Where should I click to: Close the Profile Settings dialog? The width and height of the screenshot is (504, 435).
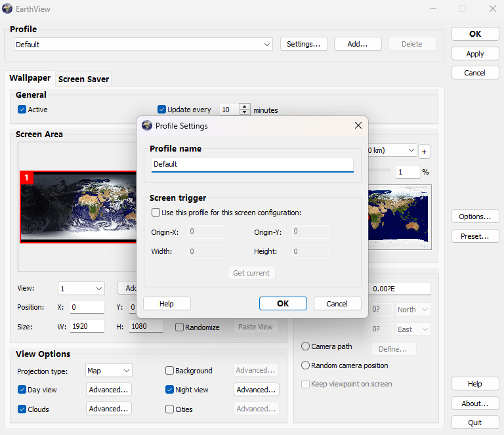(x=358, y=125)
